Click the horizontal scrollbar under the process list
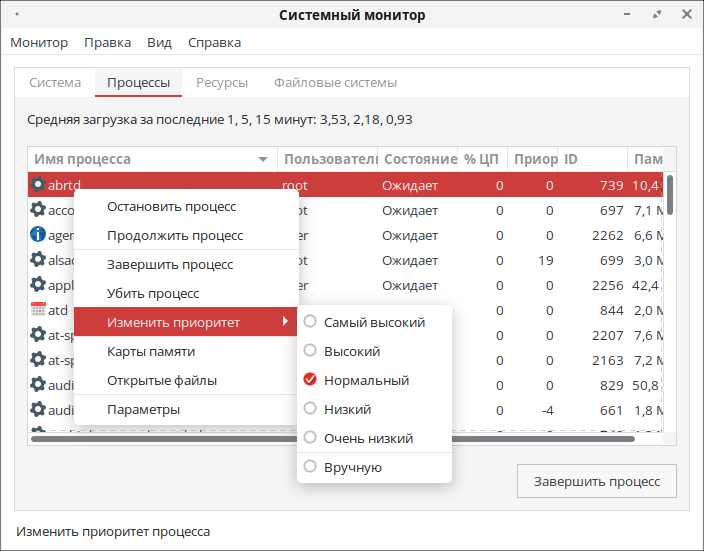The image size is (704, 551). 332,438
